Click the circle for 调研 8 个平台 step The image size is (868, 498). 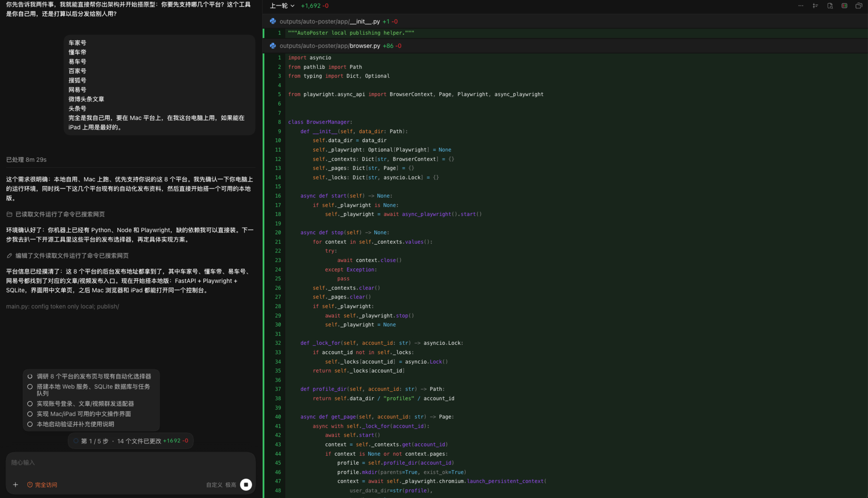(x=30, y=376)
